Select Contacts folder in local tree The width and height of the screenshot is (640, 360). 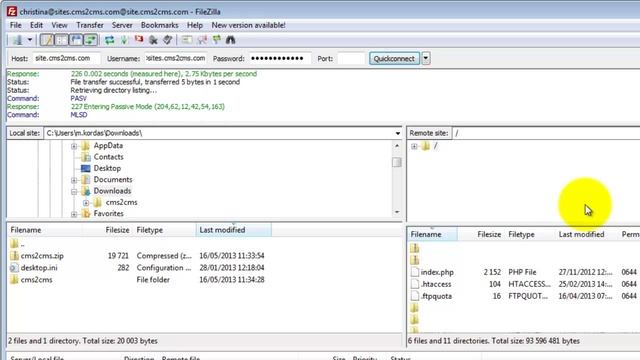(x=108, y=157)
